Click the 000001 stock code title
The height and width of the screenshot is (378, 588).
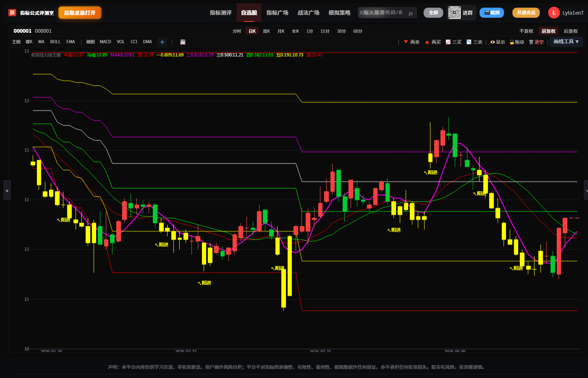23,31
